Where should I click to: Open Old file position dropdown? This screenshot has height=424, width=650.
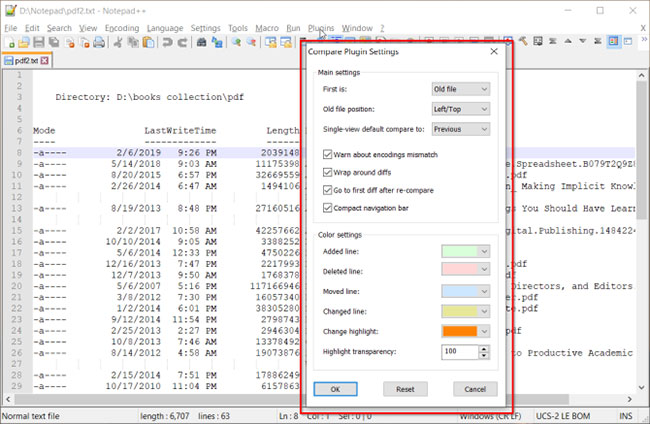click(461, 109)
